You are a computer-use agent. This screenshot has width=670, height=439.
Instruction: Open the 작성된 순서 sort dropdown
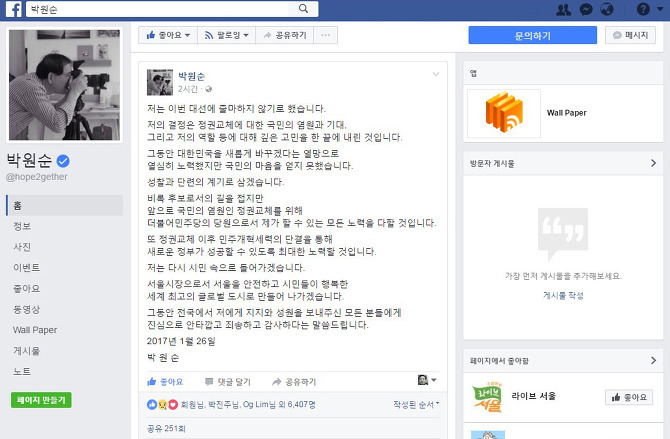(x=416, y=404)
